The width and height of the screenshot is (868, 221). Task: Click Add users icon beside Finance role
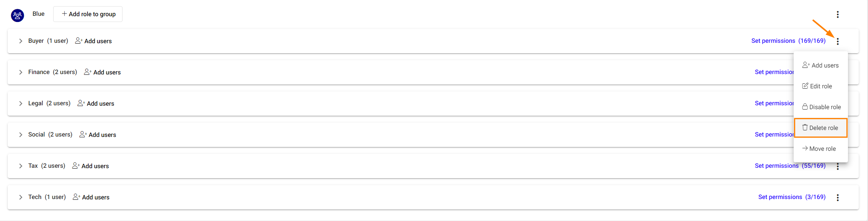tap(88, 72)
